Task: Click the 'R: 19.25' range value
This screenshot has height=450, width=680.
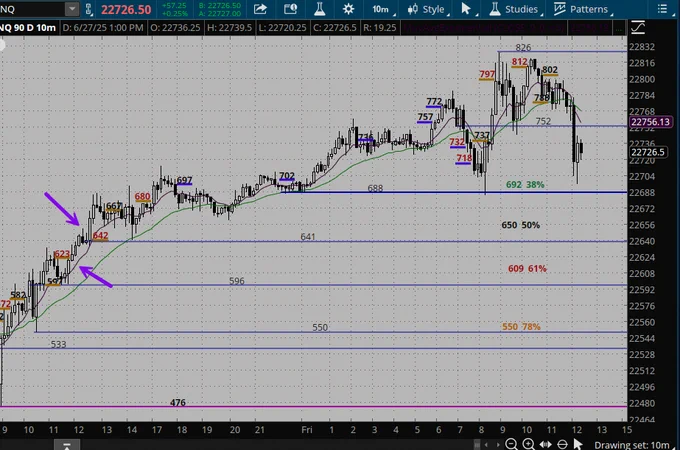Action: coord(380,28)
